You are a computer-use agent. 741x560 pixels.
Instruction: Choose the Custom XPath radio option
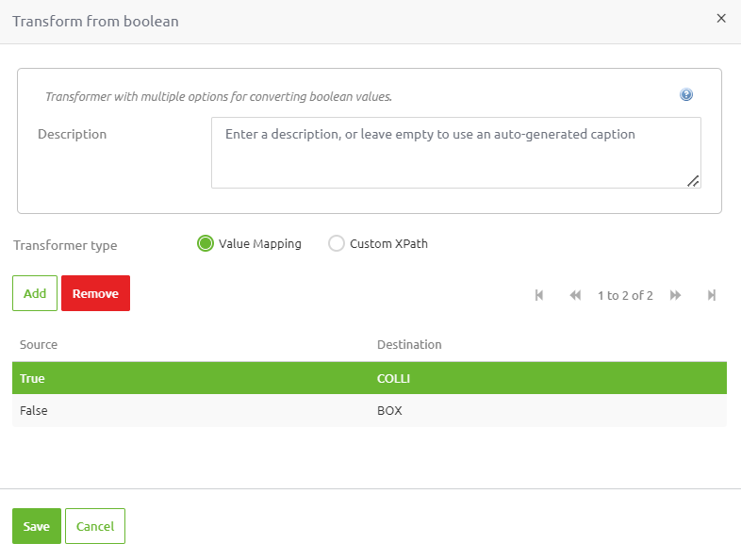coord(337,243)
